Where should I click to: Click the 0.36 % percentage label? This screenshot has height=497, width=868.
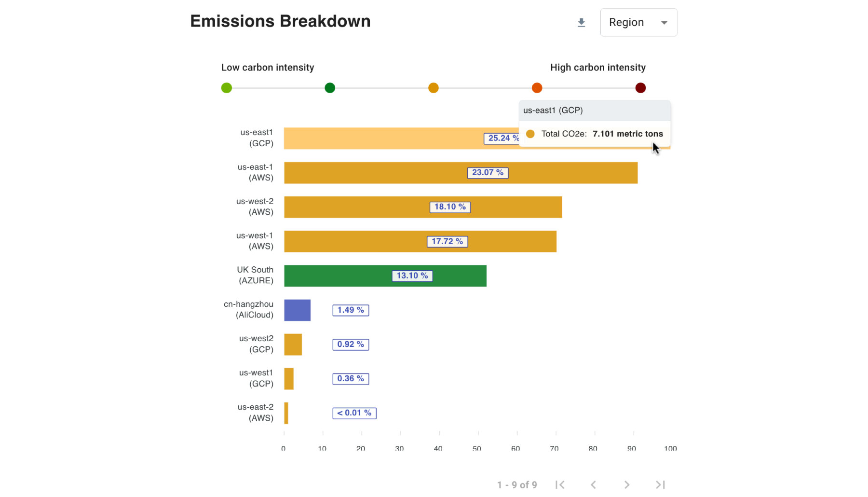(351, 379)
